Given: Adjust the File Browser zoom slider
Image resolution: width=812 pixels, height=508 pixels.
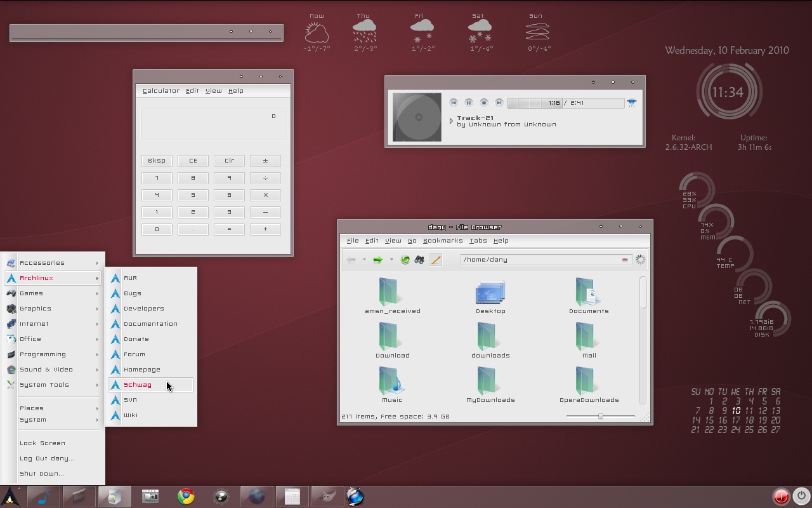Looking at the screenshot, I should [601, 417].
